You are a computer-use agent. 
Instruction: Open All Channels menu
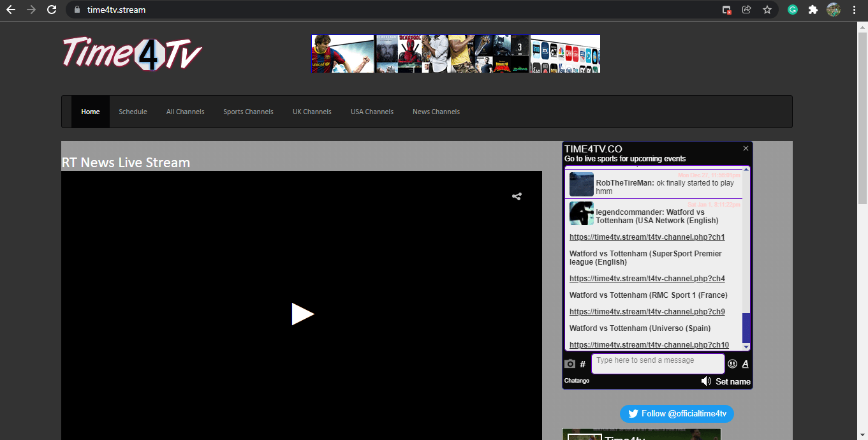[186, 112]
